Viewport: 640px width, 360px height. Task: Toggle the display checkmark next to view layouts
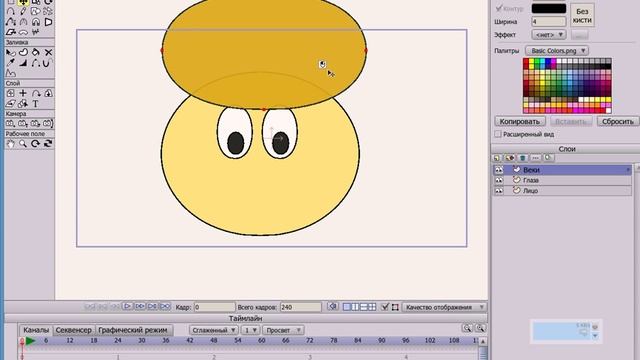pyautogui.click(x=384, y=307)
